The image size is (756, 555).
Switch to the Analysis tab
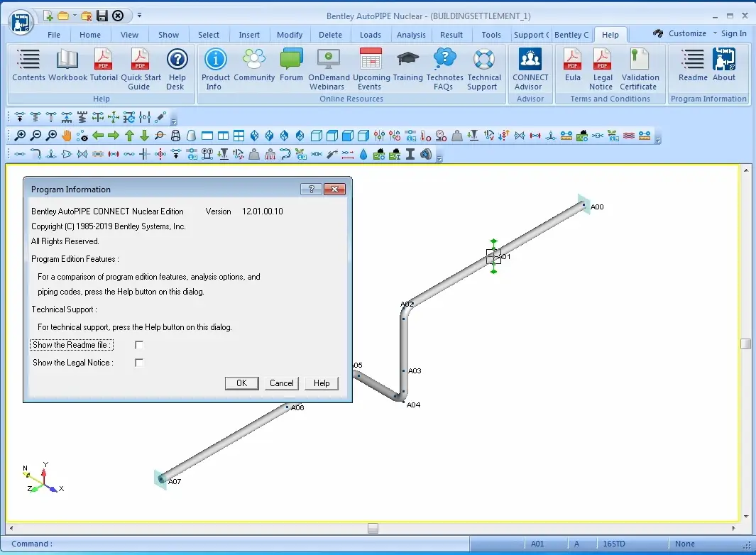click(x=411, y=35)
